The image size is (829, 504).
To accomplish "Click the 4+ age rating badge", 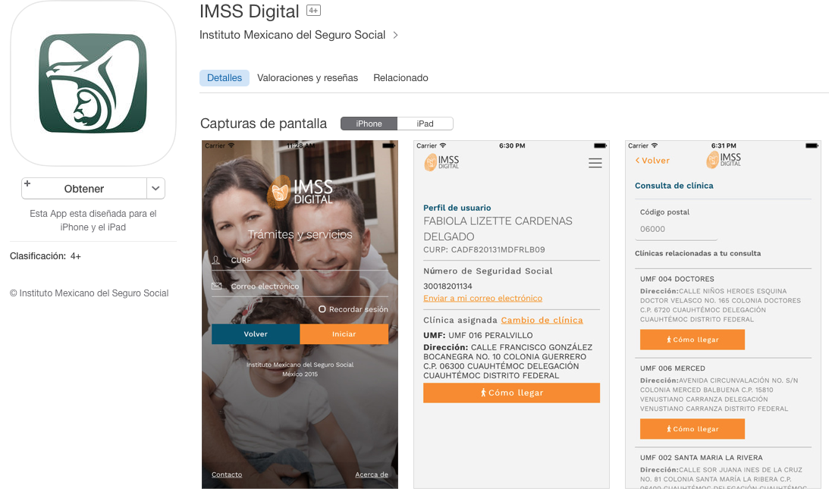I will click(x=312, y=10).
